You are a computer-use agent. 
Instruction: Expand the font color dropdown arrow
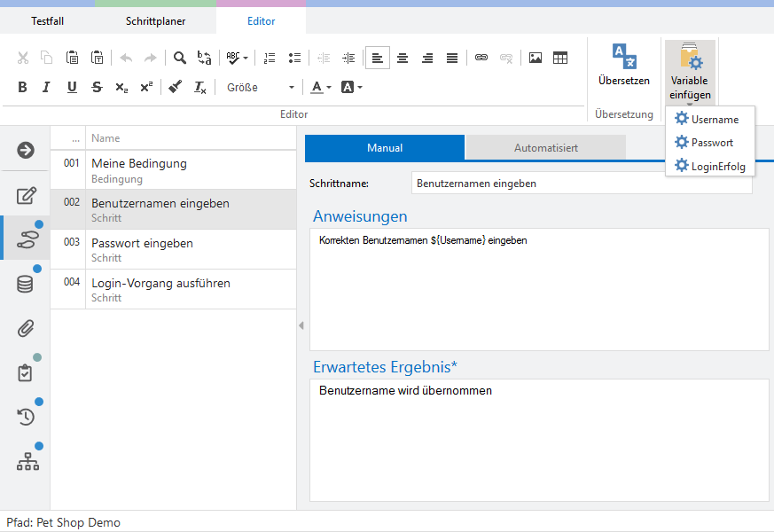(329, 88)
